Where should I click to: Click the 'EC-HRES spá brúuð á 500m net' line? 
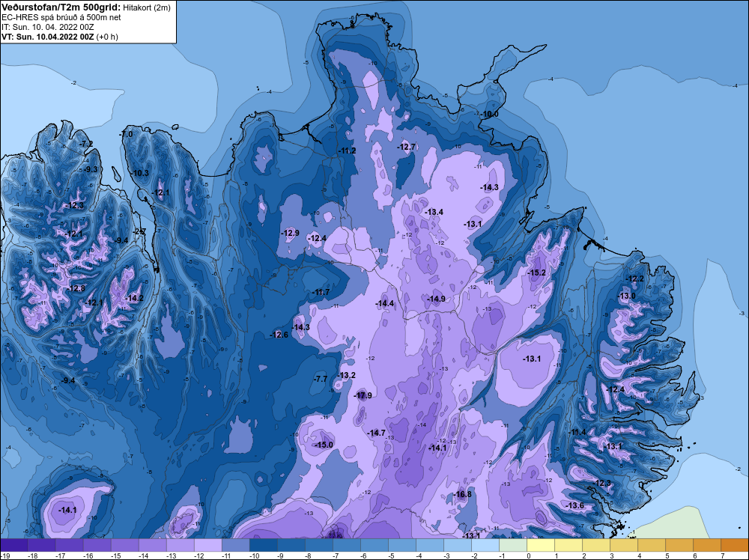61,17
